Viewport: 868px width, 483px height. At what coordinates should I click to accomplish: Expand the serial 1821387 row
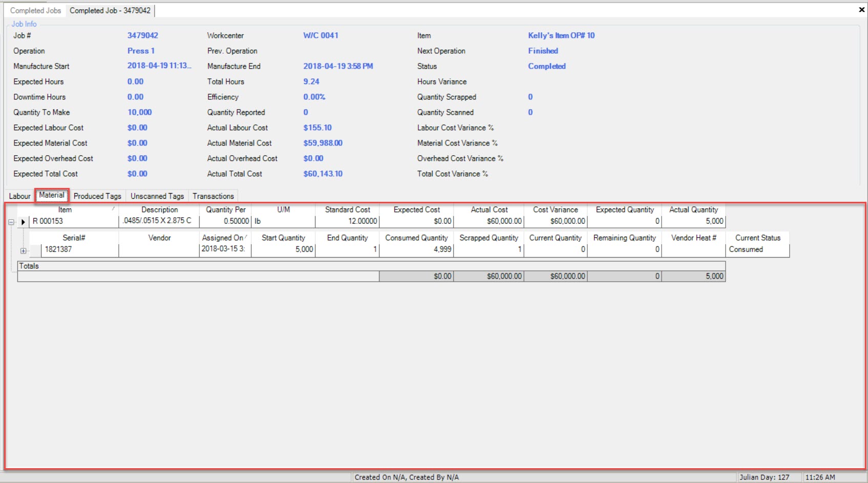(23, 250)
